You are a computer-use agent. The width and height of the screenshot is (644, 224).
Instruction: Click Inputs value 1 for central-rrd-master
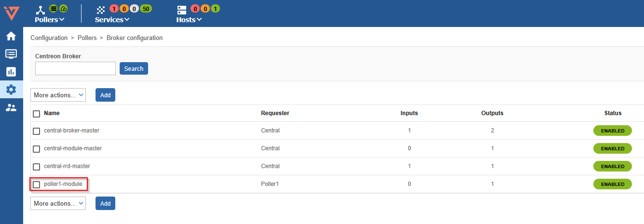(409, 166)
